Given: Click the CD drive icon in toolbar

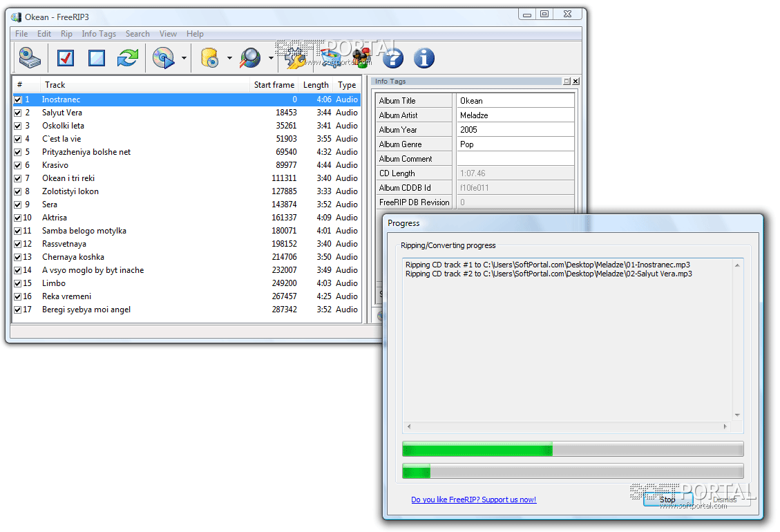Looking at the screenshot, I should coord(30,58).
